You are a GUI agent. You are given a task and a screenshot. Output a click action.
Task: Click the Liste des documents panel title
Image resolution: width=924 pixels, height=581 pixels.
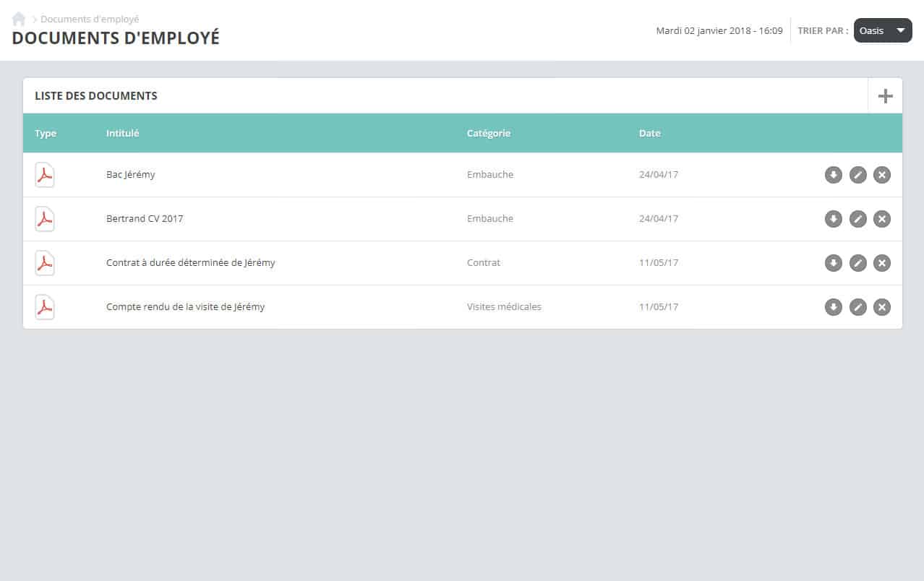point(96,95)
